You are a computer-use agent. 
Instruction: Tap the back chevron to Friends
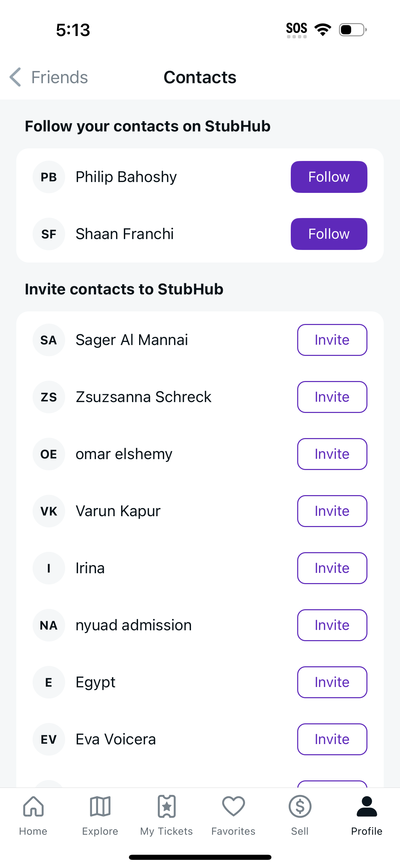pos(16,77)
